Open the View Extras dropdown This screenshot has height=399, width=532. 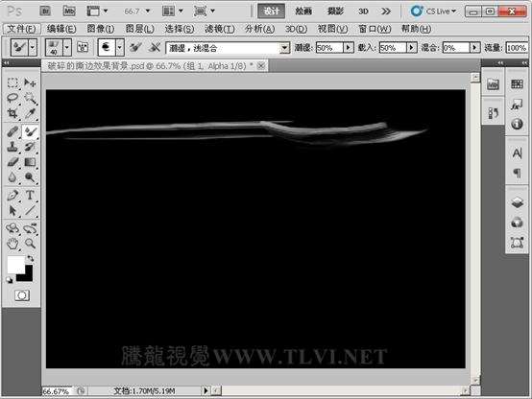97,12
